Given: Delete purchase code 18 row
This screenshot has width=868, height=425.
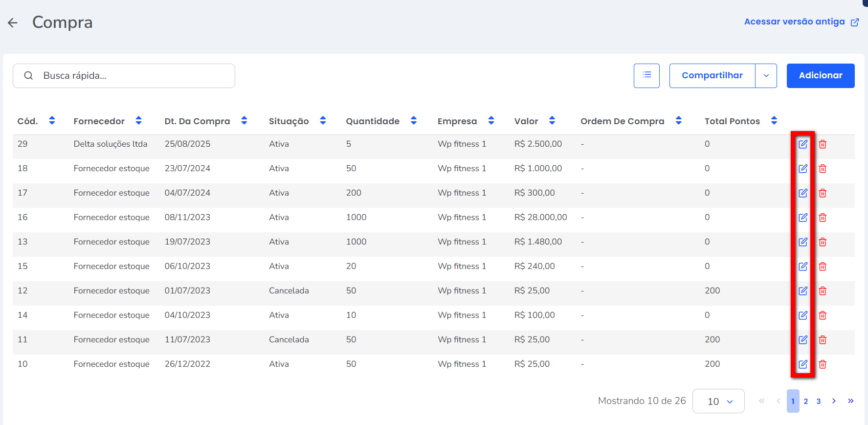Looking at the screenshot, I should (x=823, y=169).
